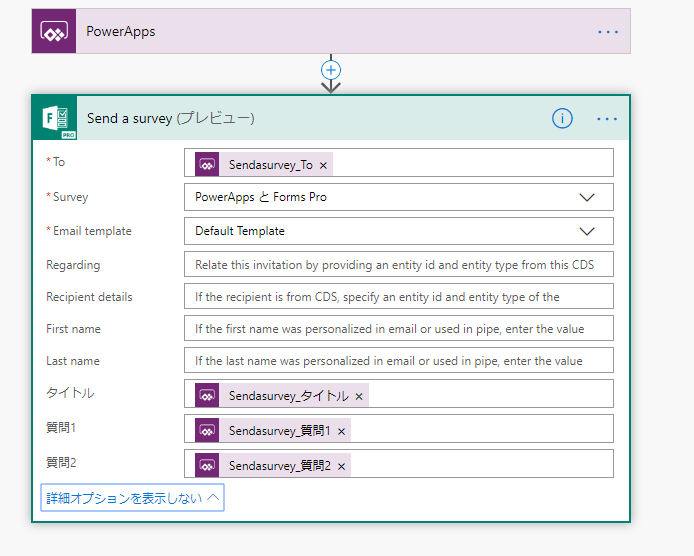
Task: Remove the Sendasurvey_質問1 token
Action: pyautogui.click(x=341, y=431)
